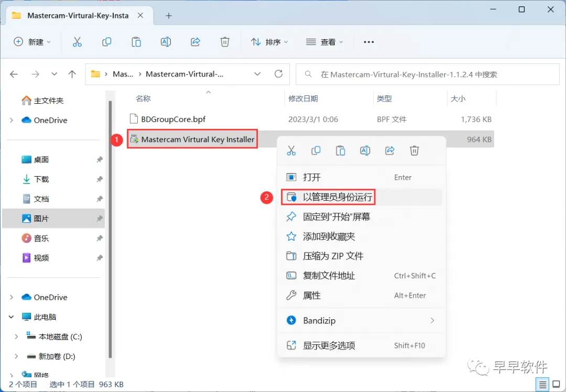Screen dimensions: 566x392
Task: Click Cut icon in context menu
Action: (x=291, y=150)
